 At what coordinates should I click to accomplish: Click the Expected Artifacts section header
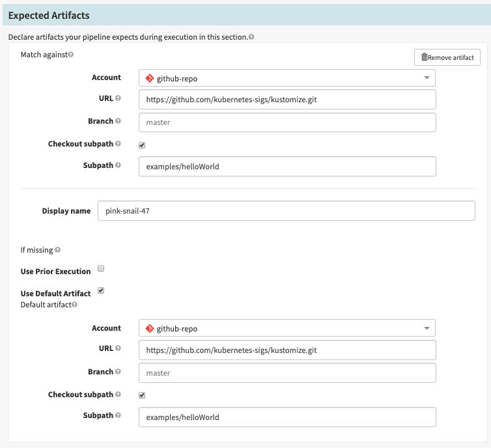(49, 15)
